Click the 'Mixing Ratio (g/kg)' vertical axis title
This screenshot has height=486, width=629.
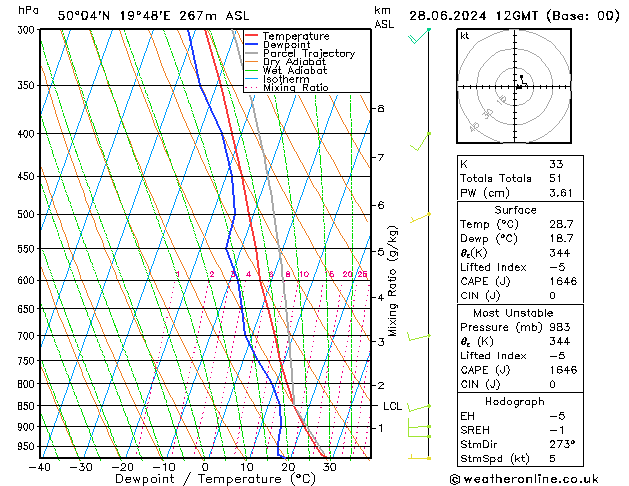point(392,281)
